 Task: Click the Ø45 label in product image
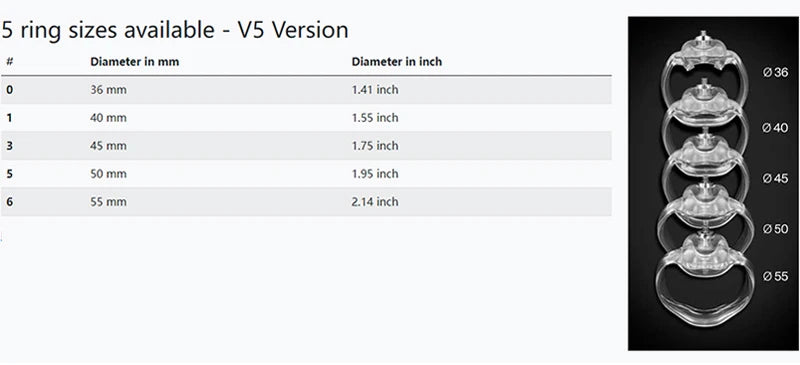click(776, 178)
